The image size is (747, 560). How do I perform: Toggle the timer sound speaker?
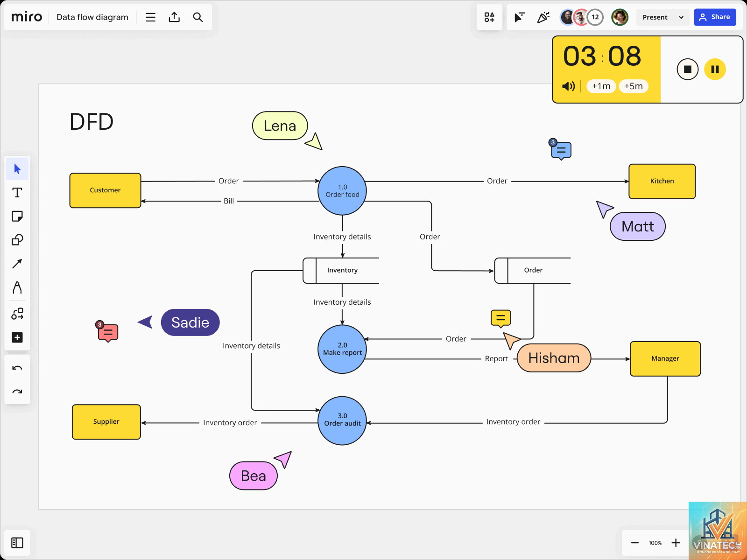coord(569,86)
